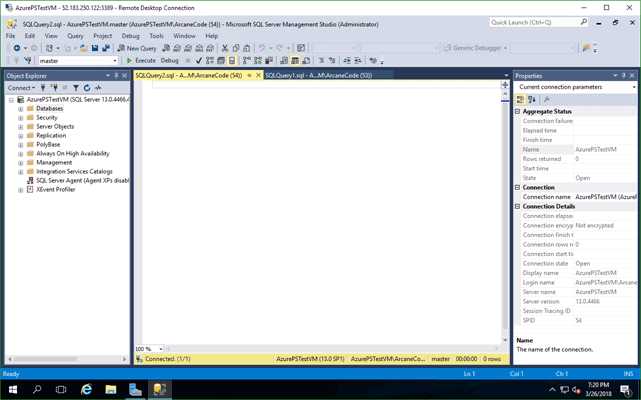Close the SQLQuery2.sql tab
This screenshot has height=400, width=641.
click(258, 76)
